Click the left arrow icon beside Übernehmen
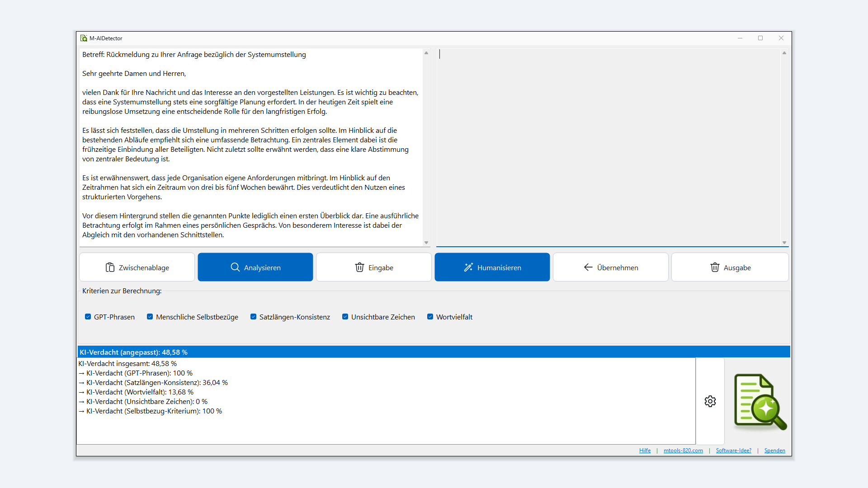868x488 pixels. click(x=588, y=267)
